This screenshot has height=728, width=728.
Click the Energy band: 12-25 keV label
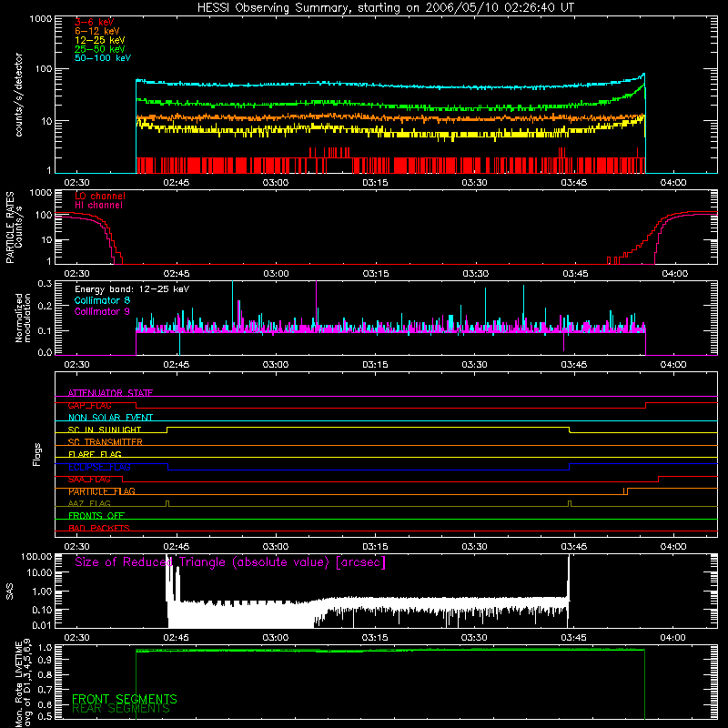tap(132, 289)
